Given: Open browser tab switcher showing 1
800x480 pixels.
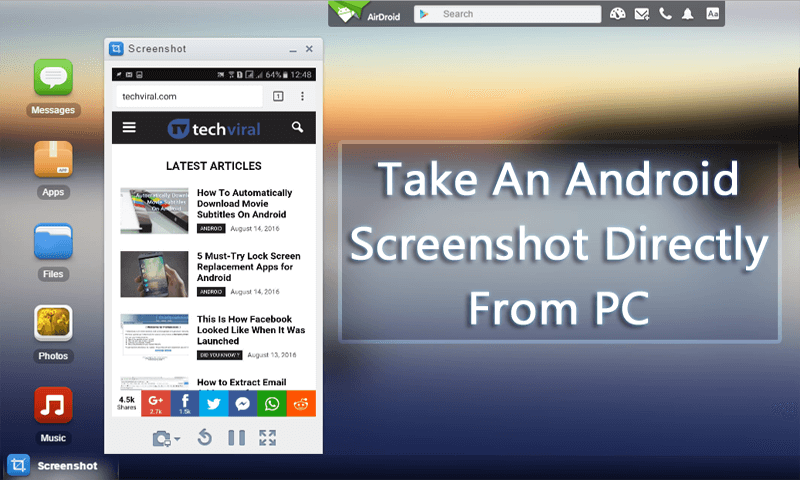Looking at the screenshot, I should (278, 96).
